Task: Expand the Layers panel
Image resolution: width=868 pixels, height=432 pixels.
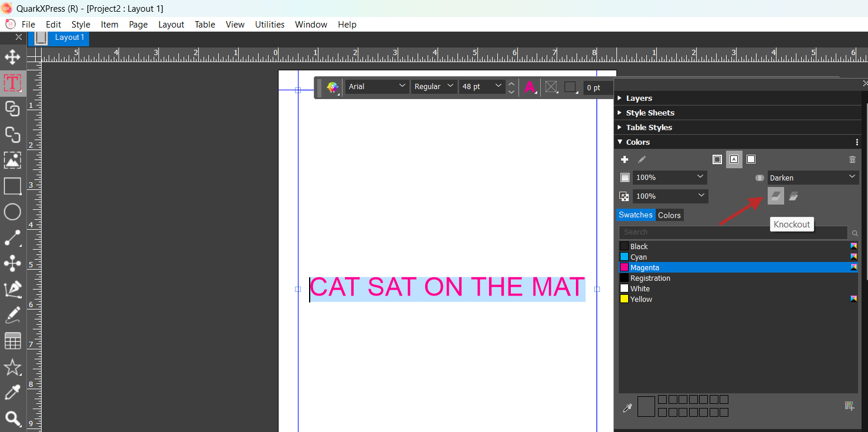Action: (639, 98)
